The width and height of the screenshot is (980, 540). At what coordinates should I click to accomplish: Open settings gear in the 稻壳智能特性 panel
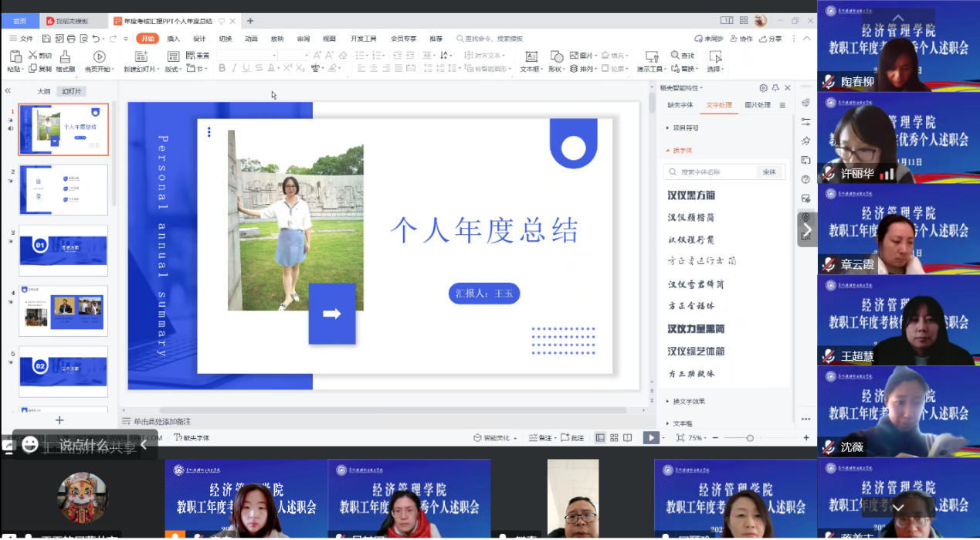763,88
